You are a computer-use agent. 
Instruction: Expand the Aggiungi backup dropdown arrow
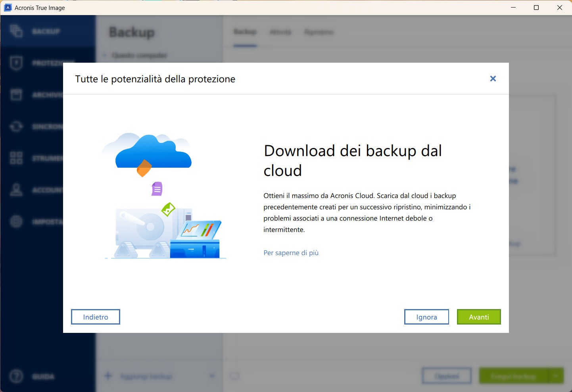click(212, 376)
